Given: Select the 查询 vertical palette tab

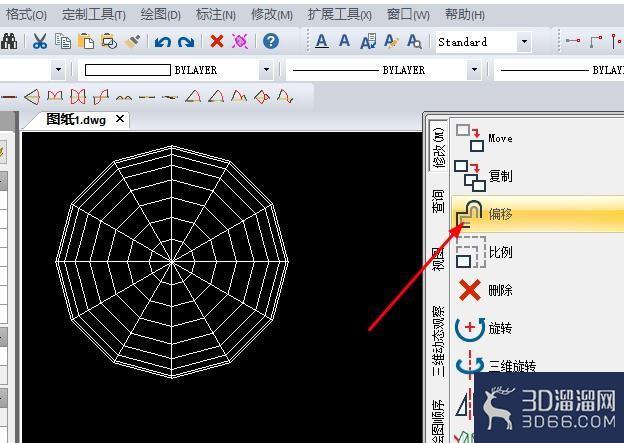Looking at the screenshot, I should click(x=439, y=201).
